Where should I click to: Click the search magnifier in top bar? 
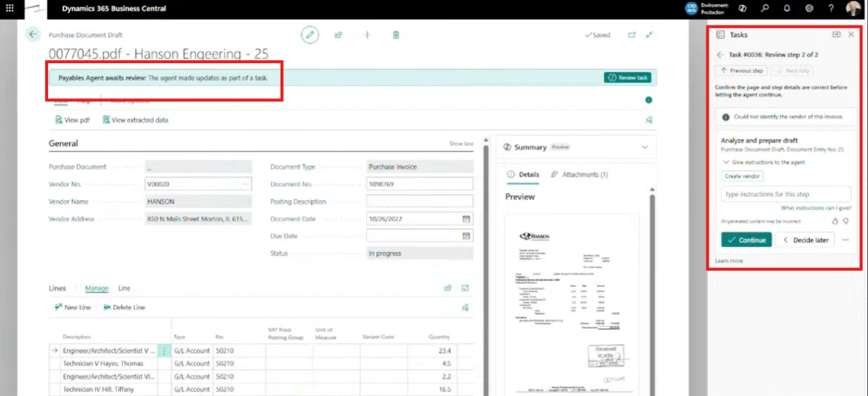click(765, 9)
